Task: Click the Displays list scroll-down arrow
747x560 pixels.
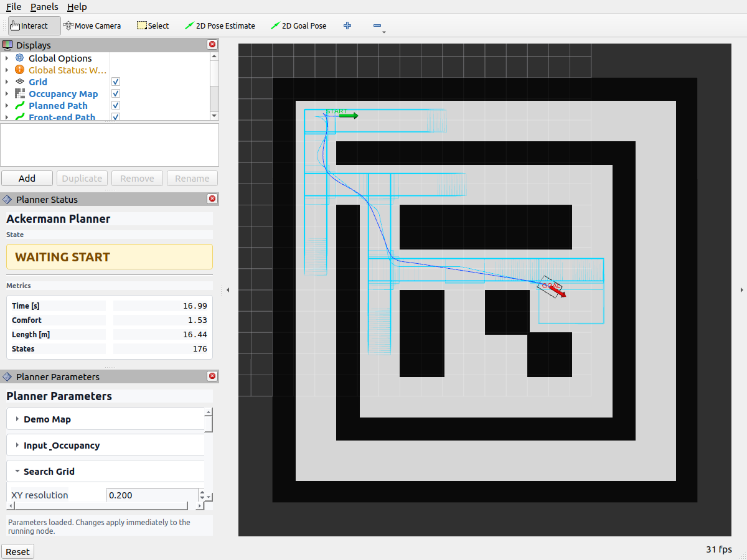Action: (x=214, y=116)
